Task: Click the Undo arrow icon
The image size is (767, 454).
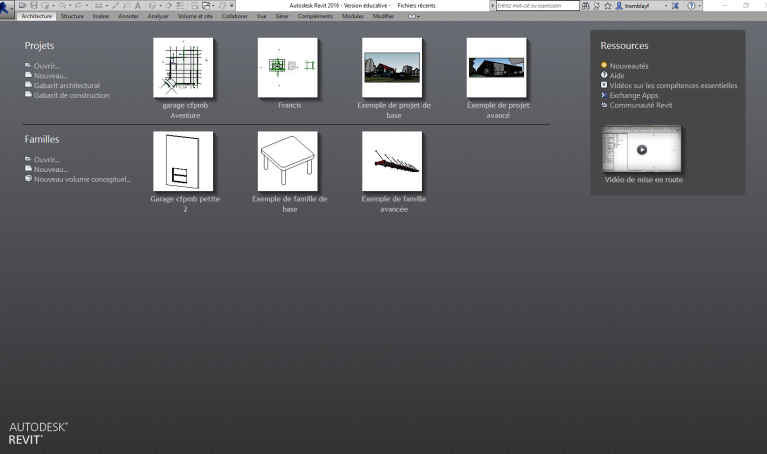Action: click(62, 5)
